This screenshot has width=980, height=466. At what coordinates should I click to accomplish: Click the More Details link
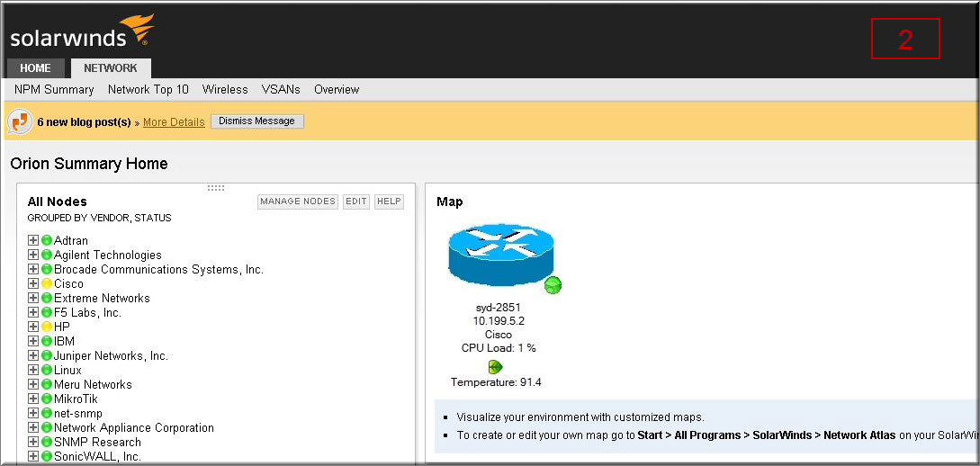tap(174, 121)
